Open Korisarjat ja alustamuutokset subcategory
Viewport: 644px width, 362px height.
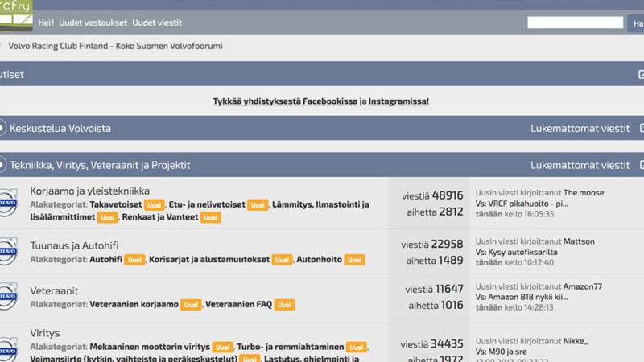click(209, 259)
